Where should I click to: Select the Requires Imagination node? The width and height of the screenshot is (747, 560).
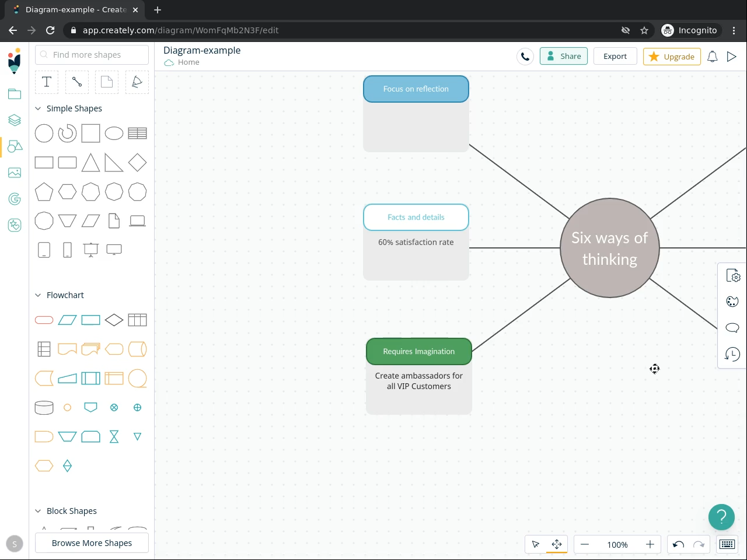click(419, 352)
